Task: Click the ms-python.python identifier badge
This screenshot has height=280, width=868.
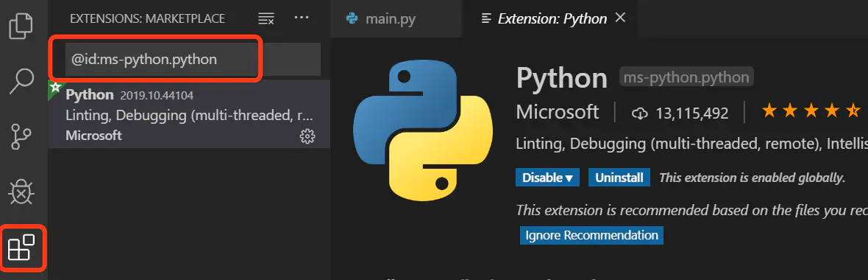Action: click(x=686, y=77)
